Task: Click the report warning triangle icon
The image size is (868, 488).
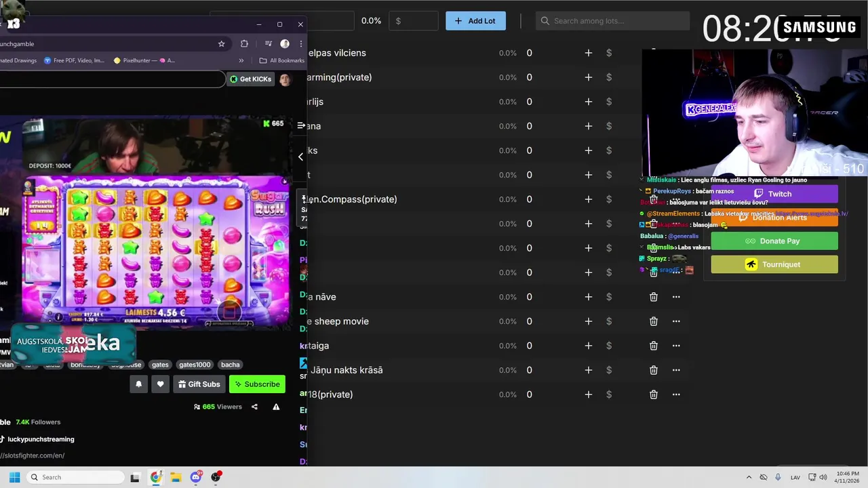Action: [276, 407]
